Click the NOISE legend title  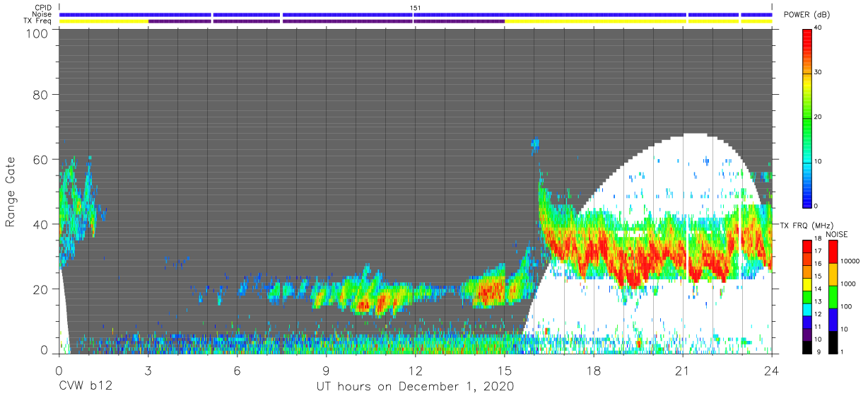(836, 234)
